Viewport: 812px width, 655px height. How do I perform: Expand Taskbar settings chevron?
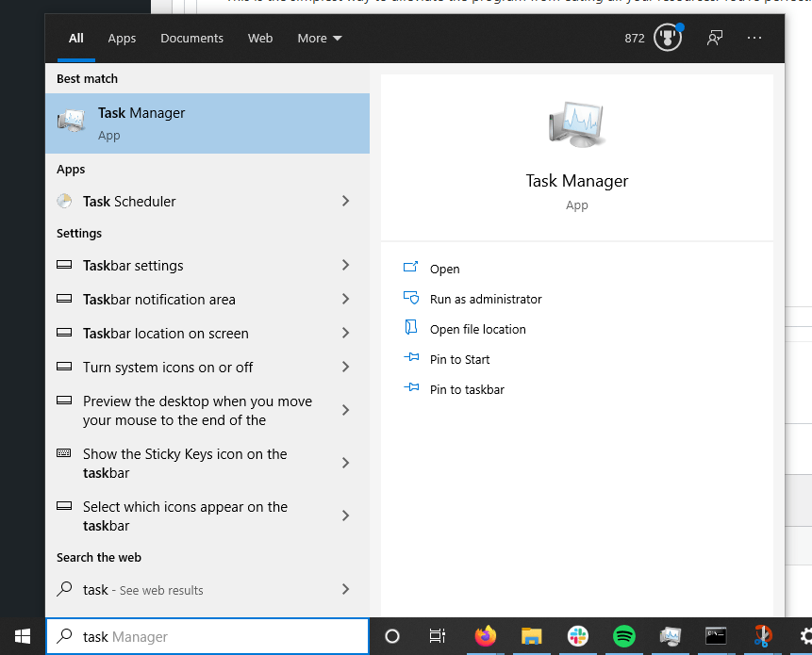click(345, 265)
